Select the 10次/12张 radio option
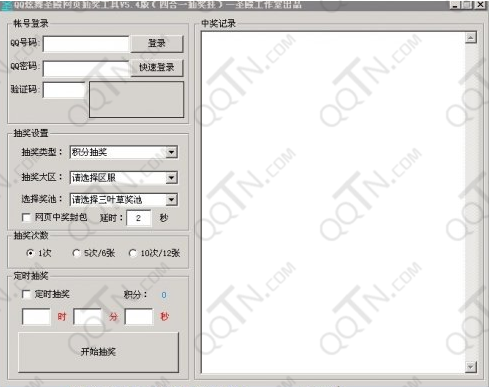This screenshot has height=387, width=489. pyautogui.click(x=133, y=253)
